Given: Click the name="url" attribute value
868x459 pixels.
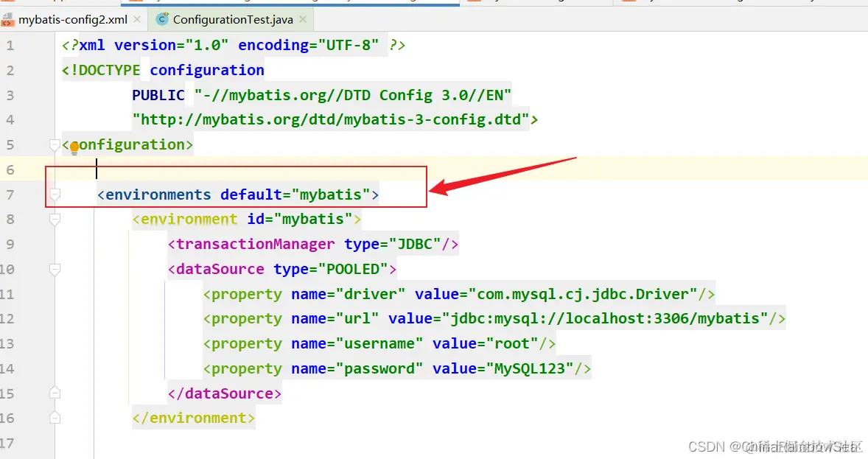Looking at the screenshot, I should click(x=357, y=319).
